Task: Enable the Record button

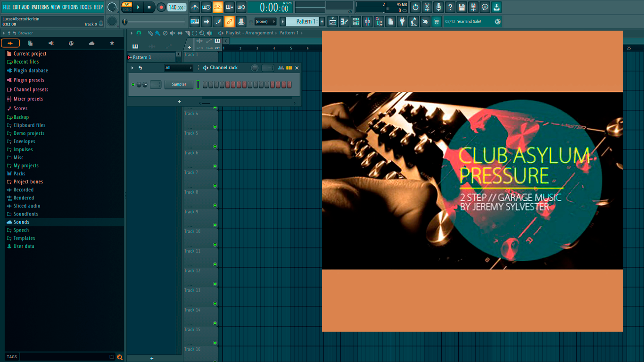Action: [161, 7]
